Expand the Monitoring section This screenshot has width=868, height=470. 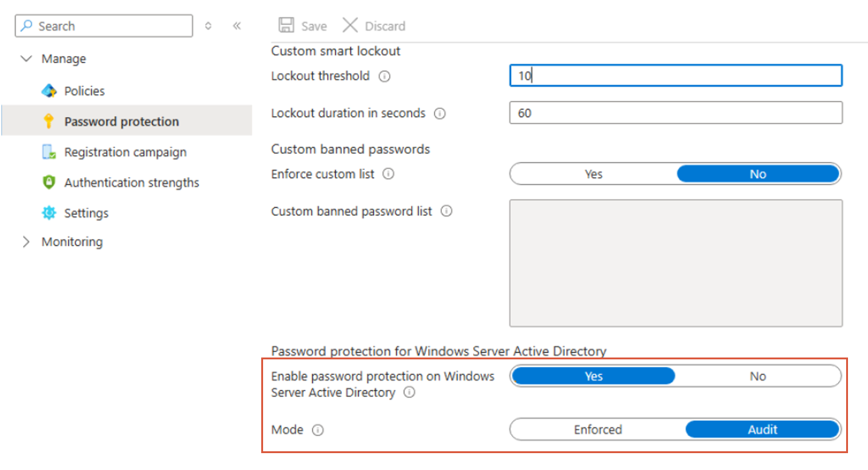(x=26, y=242)
